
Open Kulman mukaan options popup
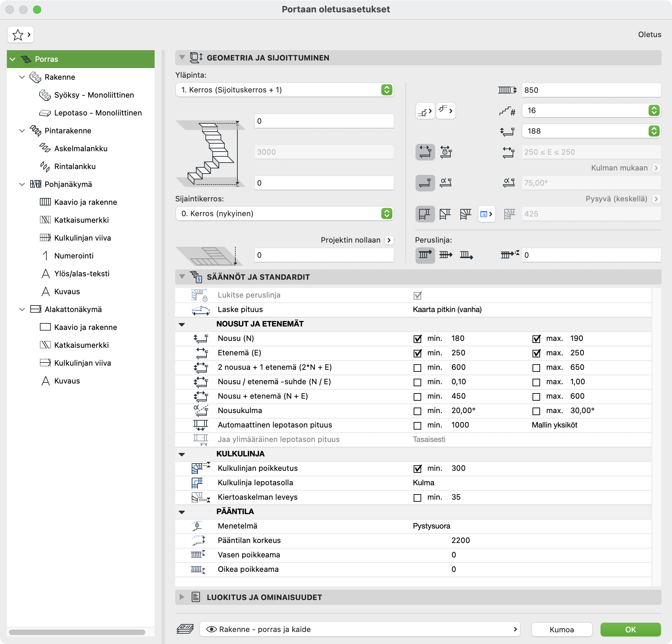click(x=656, y=168)
